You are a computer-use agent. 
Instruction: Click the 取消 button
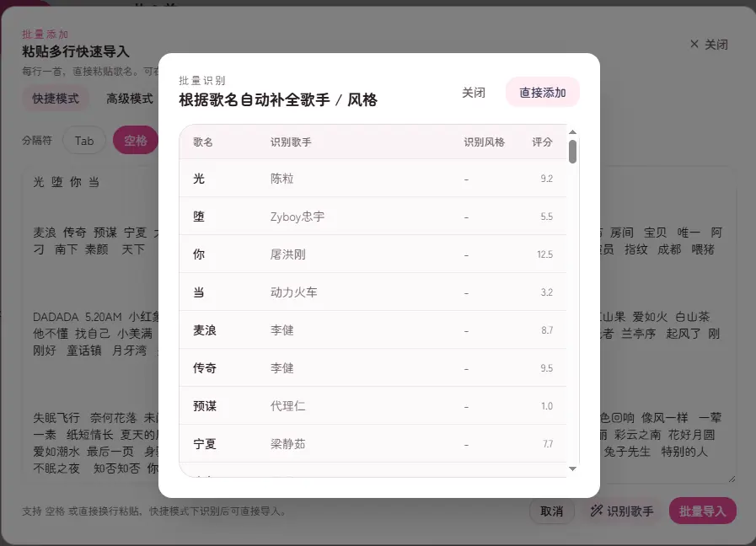tap(552, 511)
